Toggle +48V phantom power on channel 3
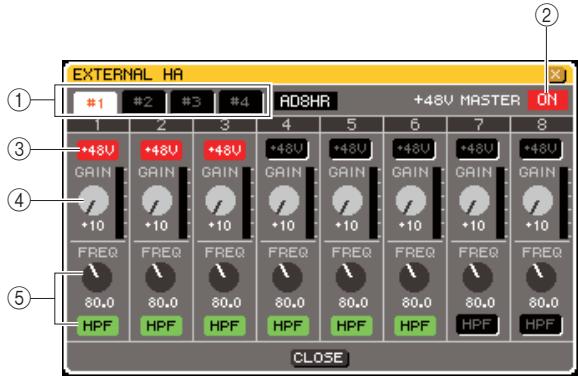 pos(224,150)
